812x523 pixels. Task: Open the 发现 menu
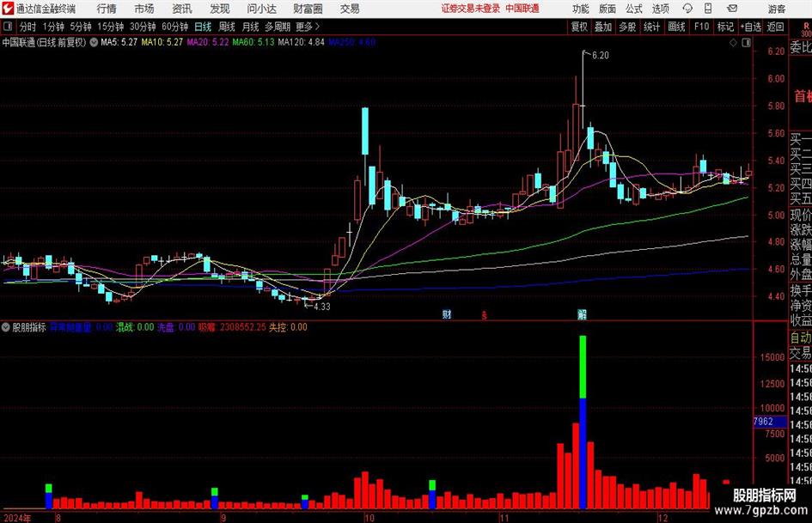(220, 9)
